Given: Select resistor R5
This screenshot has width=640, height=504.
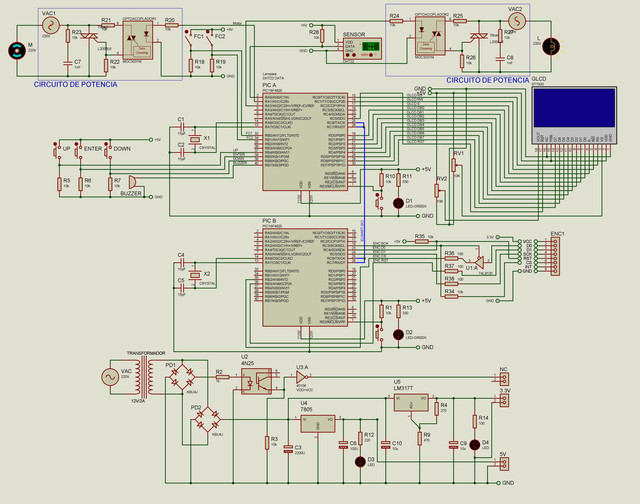Looking at the screenshot, I should point(59,184).
